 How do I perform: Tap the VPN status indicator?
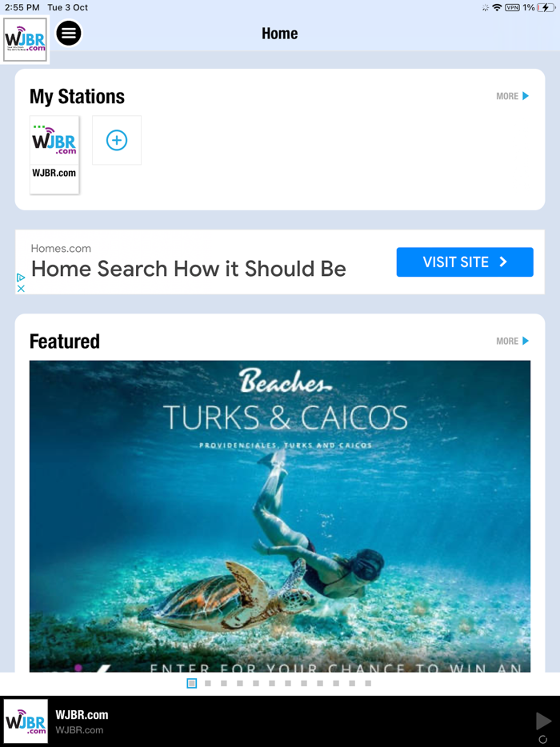512,8
